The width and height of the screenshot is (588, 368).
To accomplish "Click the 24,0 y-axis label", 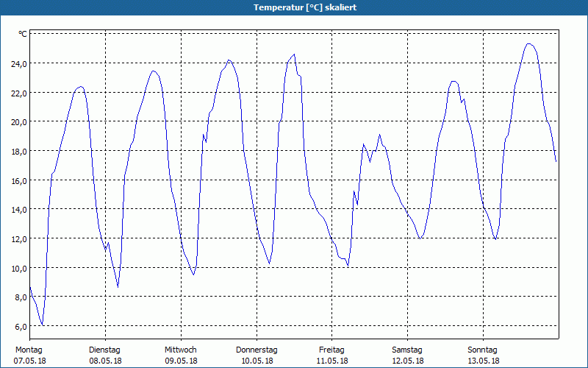I will click(x=19, y=63).
